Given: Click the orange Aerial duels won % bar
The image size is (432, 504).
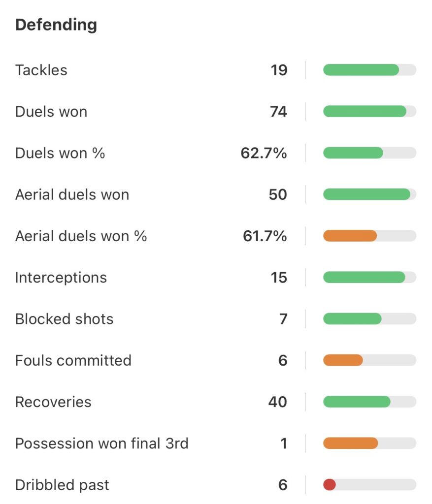Looking at the screenshot, I should click(350, 236).
